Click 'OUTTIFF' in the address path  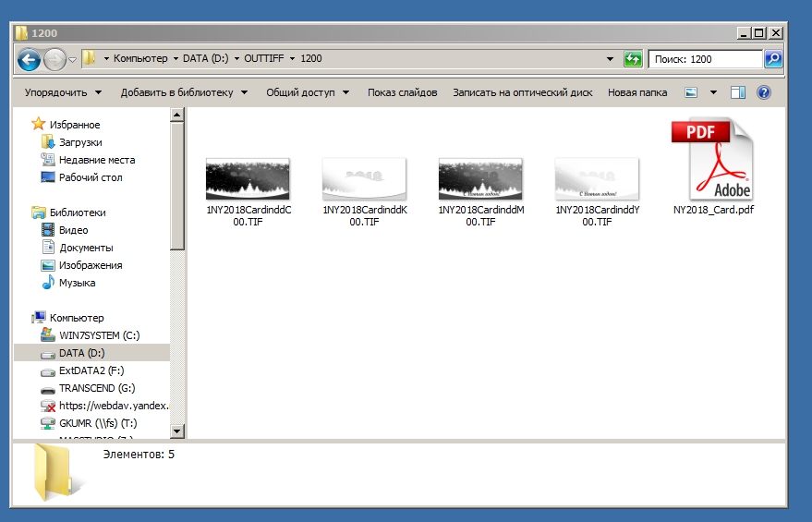264,58
